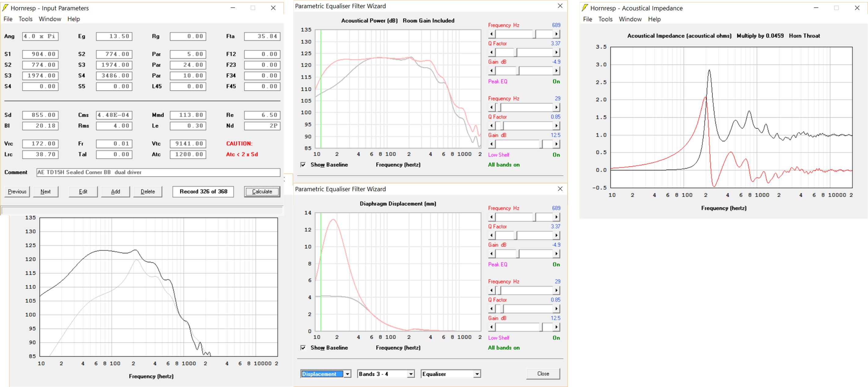Click the Sd input field showing 855.00
Image resolution: width=868 pixels, height=387 pixels.
pos(40,115)
